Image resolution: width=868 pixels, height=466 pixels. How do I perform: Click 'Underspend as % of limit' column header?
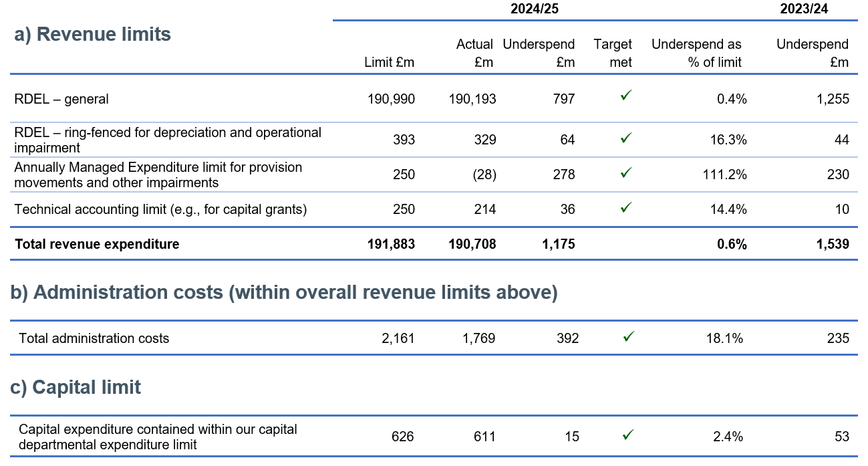[696, 53]
